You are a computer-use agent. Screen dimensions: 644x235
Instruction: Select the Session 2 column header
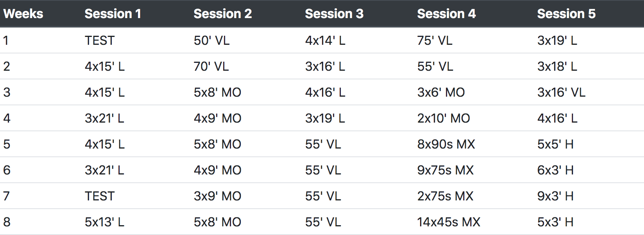tap(222, 14)
